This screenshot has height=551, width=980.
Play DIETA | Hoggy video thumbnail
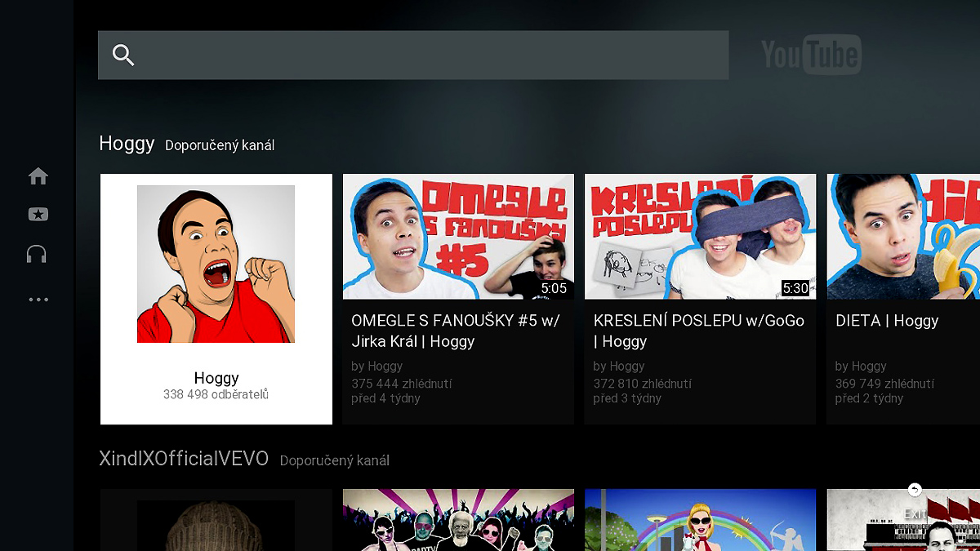click(903, 237)
